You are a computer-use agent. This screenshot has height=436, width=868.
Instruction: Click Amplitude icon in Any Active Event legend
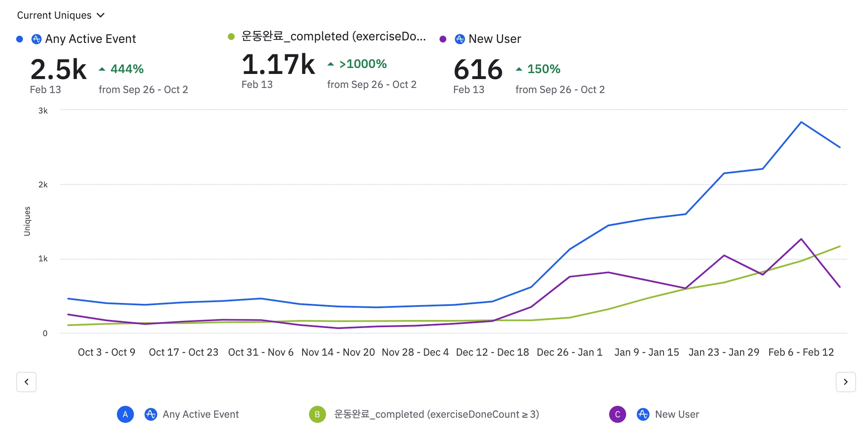tap(151, 414)
